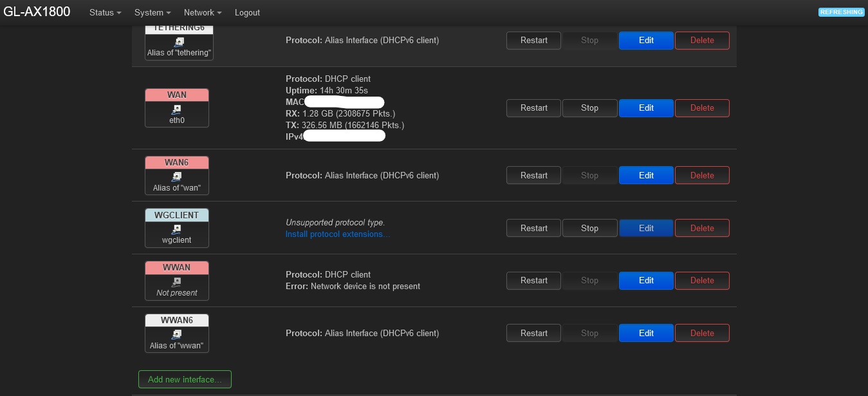Stop the WGCLIENT interface
This screenshot has width=868, height=396.
click(x=589, y=228)
